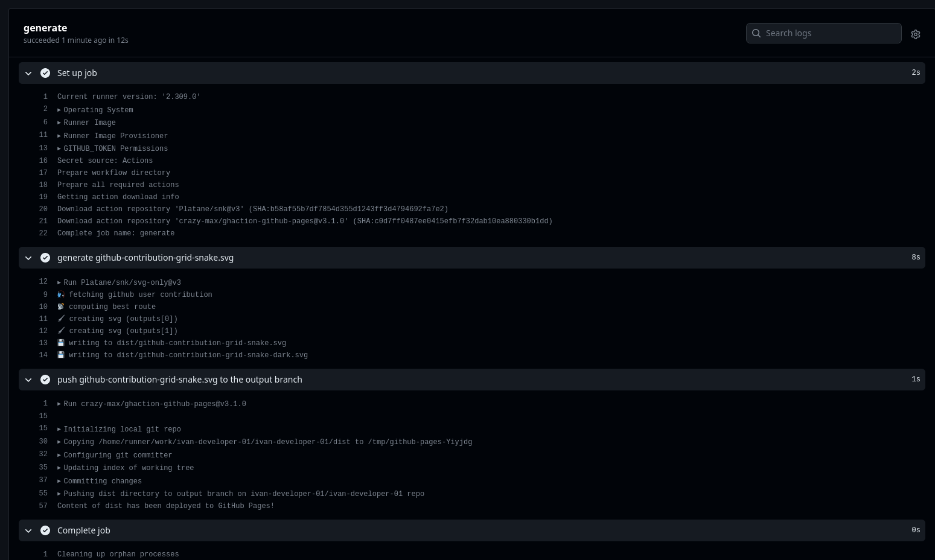The height and width of the screenshot is (560, 935).
Task: Click the detective icon on fetching github user contribution
Action: (61, 294)
